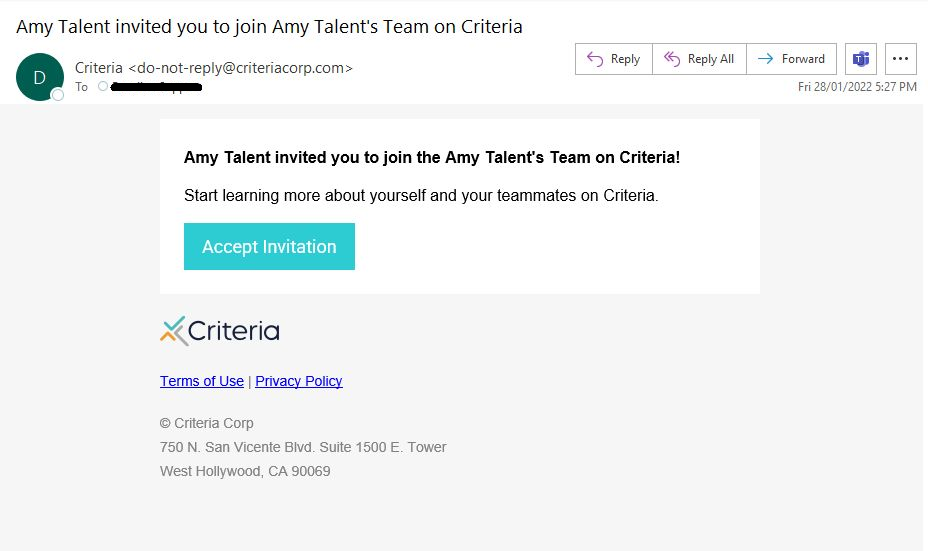Viewport: 928px width, 551px height.
Task: Click the presence status circle beside recipient
Action: (103, 86)
